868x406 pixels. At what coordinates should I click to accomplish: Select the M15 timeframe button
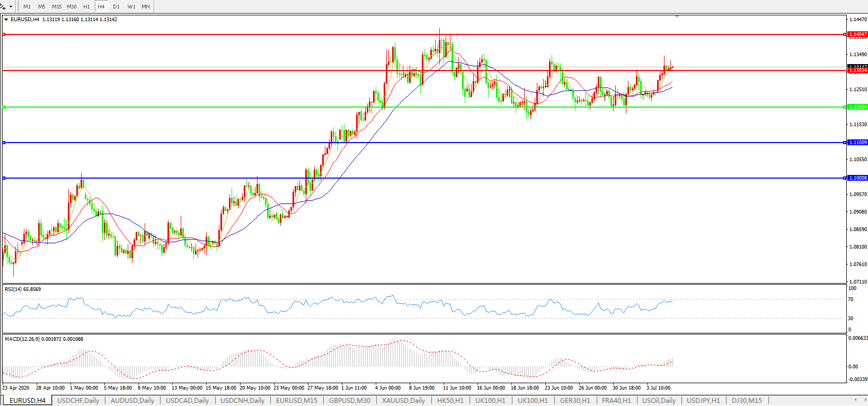(57, 7)
